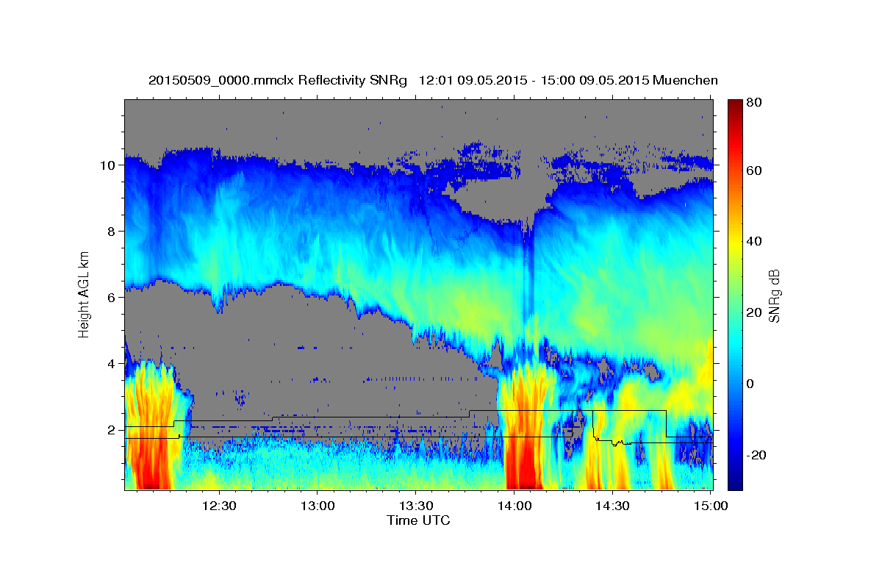Click the height axis label 4
The image size is (882, 588).
click(x=113, y=364)
